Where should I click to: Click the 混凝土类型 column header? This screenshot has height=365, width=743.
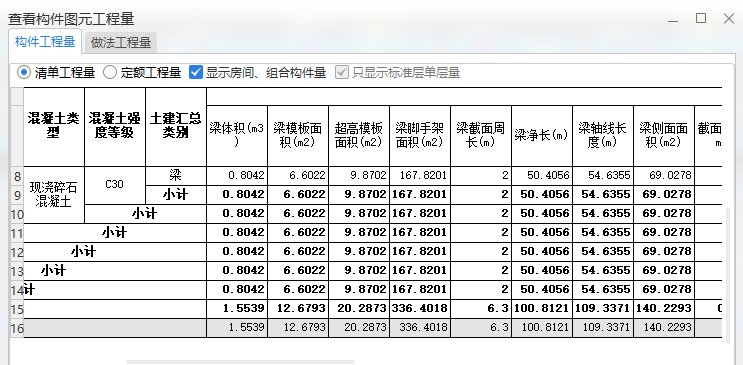54,127
